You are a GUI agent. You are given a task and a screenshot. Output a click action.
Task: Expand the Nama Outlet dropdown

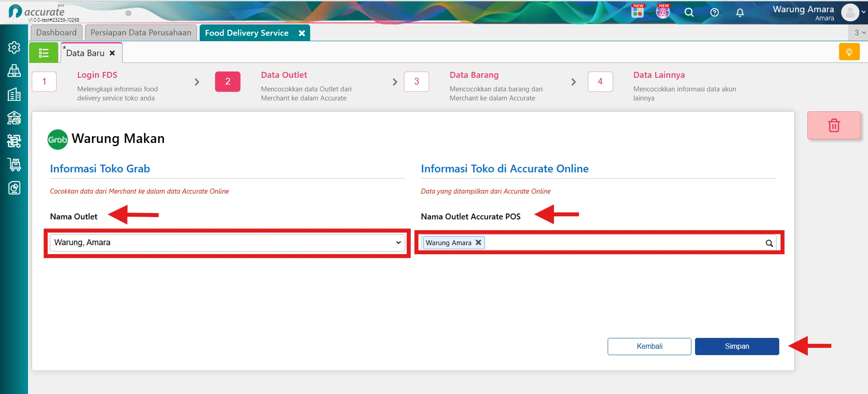click(226, 242)
